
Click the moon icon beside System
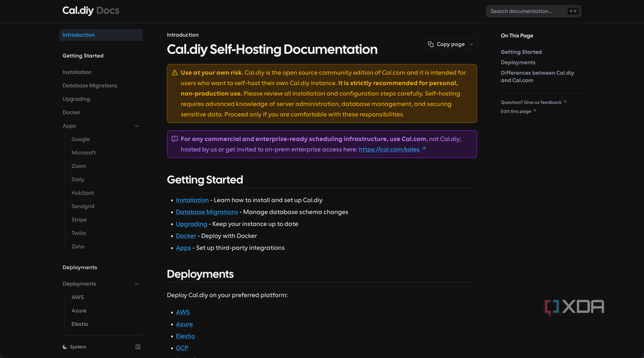click(64, 347)
